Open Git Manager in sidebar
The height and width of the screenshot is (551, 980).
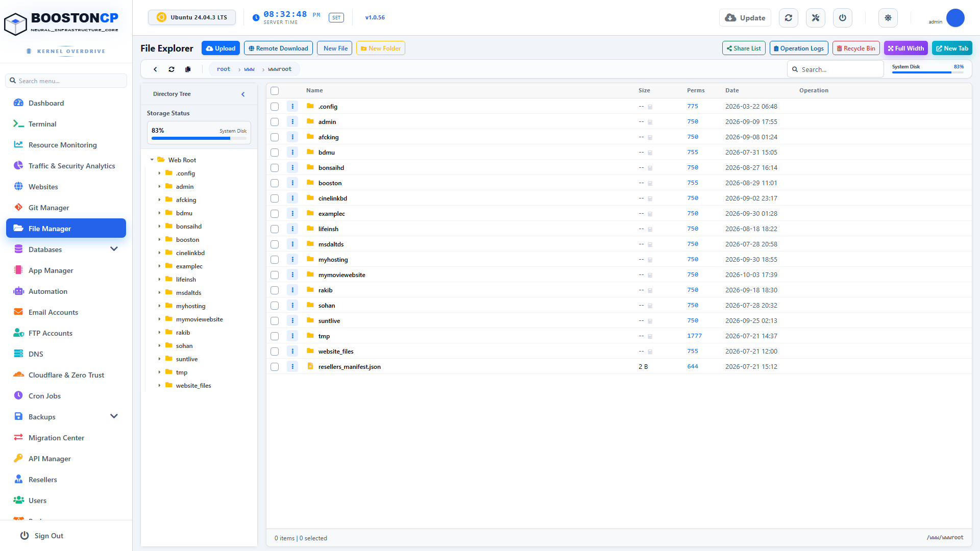point(66,208)
